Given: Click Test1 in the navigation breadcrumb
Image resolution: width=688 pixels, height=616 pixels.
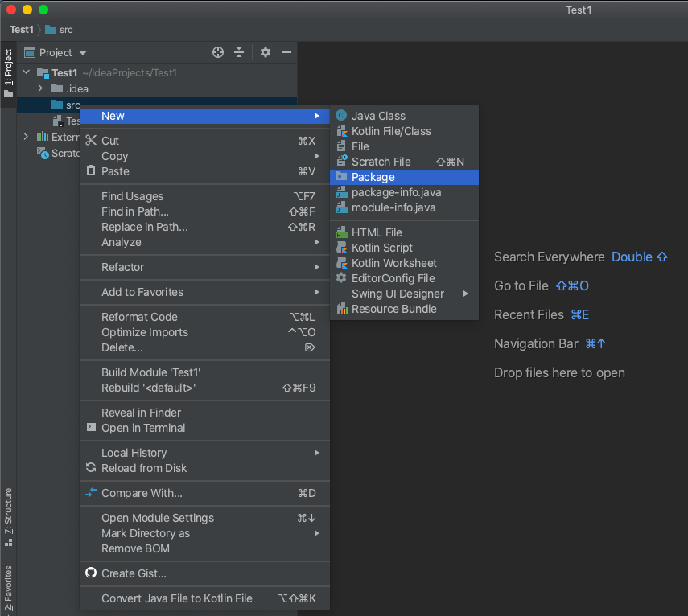Looking at the screenshot, I should 22,30.
